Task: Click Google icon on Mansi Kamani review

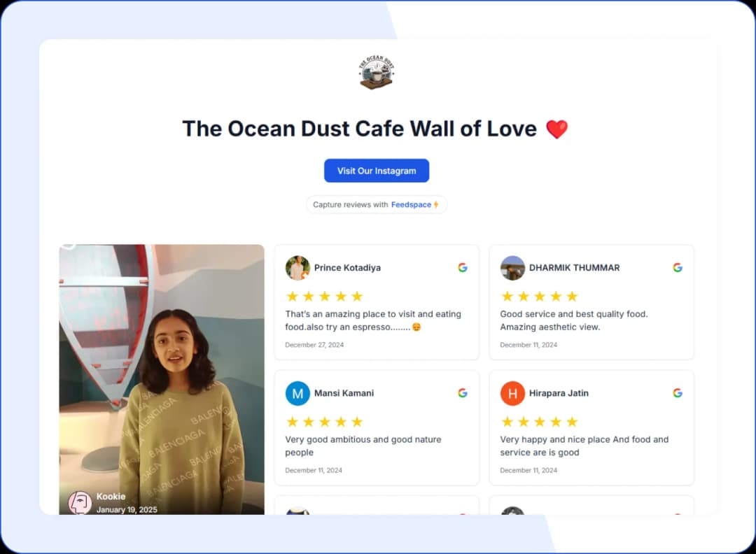Action: (x=463, y=393)
